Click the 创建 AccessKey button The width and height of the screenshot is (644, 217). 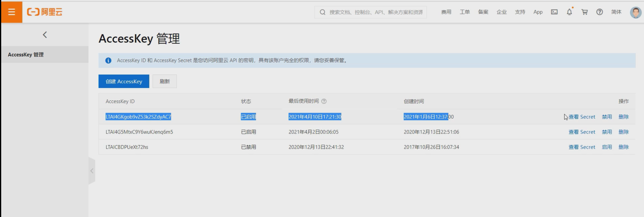(124, 81)
